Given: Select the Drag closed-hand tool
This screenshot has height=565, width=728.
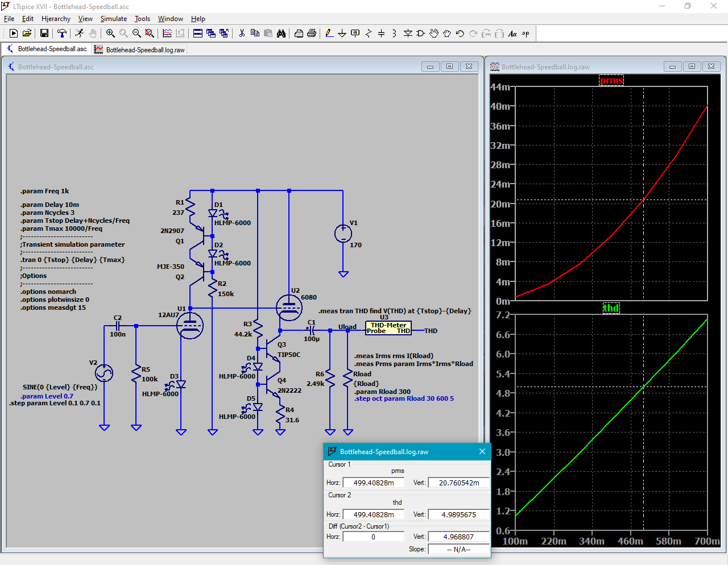Looking at the screenshot, I should tap(447, 34).
